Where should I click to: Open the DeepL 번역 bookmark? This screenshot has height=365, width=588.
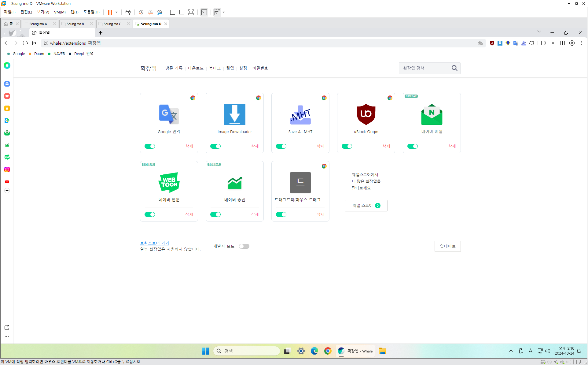coord(81,54)
